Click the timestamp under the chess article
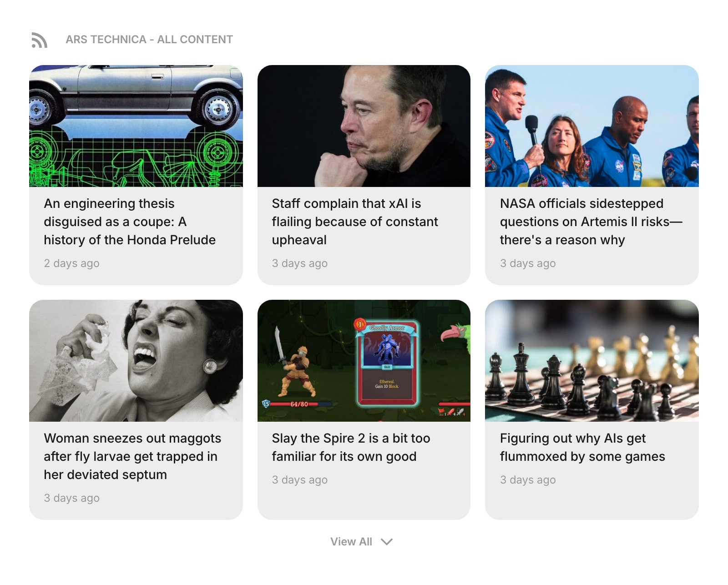The width and height of the screenshot is (728, 585). point(528,480)
